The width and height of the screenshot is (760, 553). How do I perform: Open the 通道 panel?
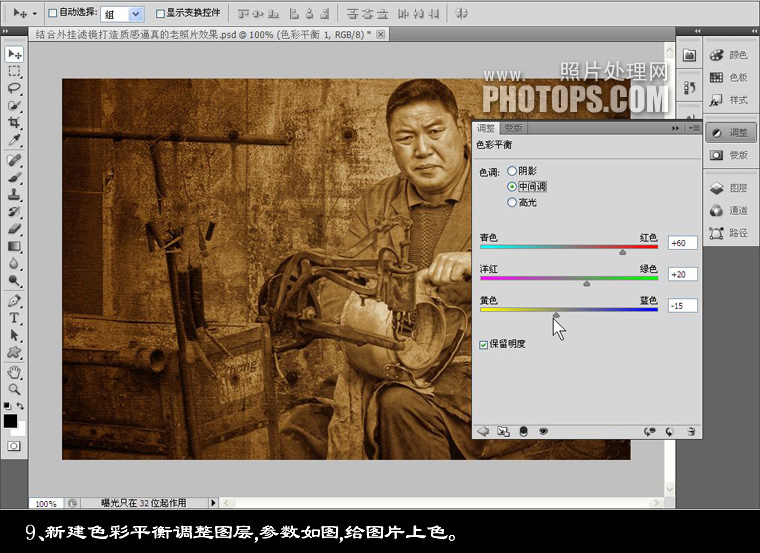(x=729, y=210)
